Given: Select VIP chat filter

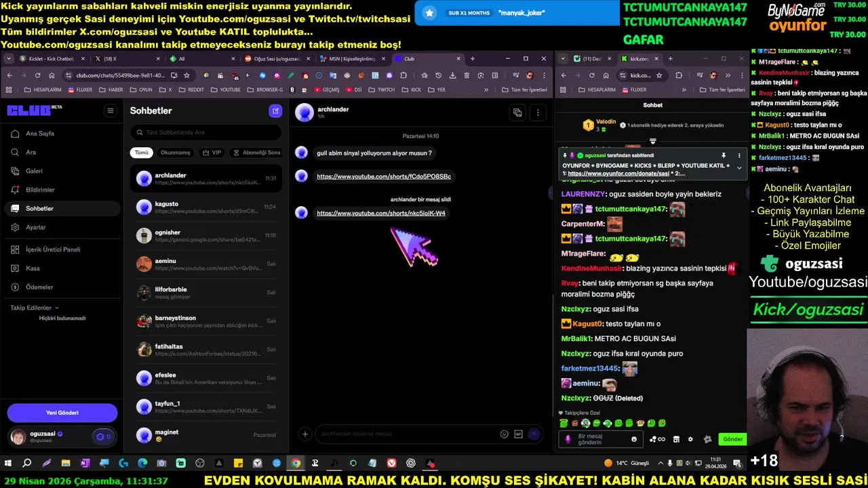Looking at the screenshot, I should pyautogui.click(x=212, y=152).
